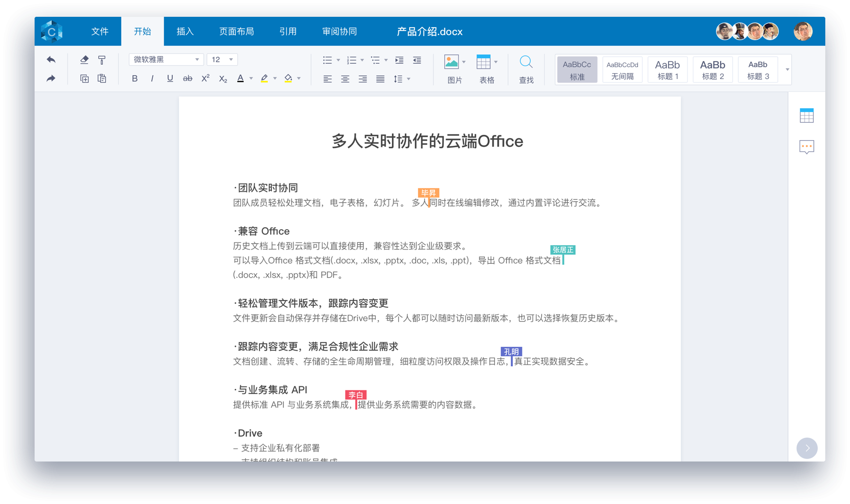Click the yellow text highlight color button

[x=264, y=79]
